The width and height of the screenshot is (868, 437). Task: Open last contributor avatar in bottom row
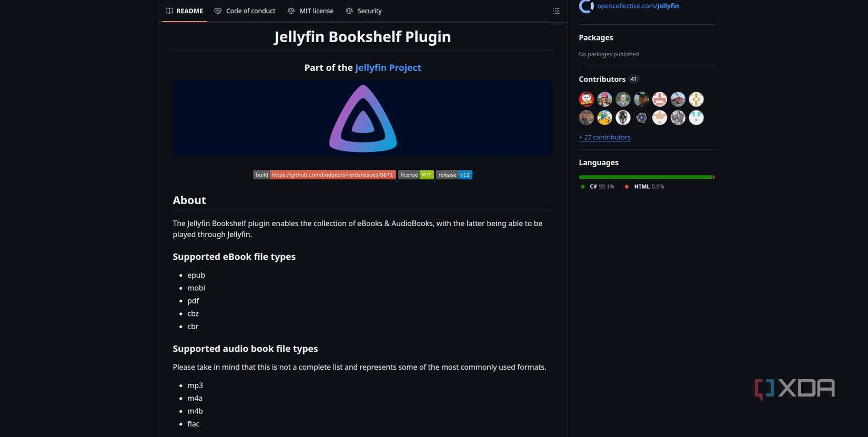click(697, 117)
